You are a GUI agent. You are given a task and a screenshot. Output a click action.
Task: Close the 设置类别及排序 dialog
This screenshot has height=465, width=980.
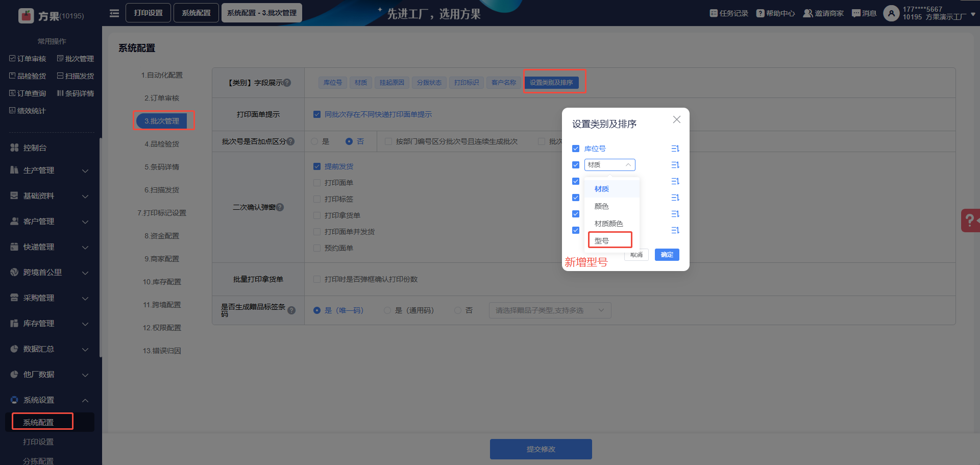click(x=677, y=119)
